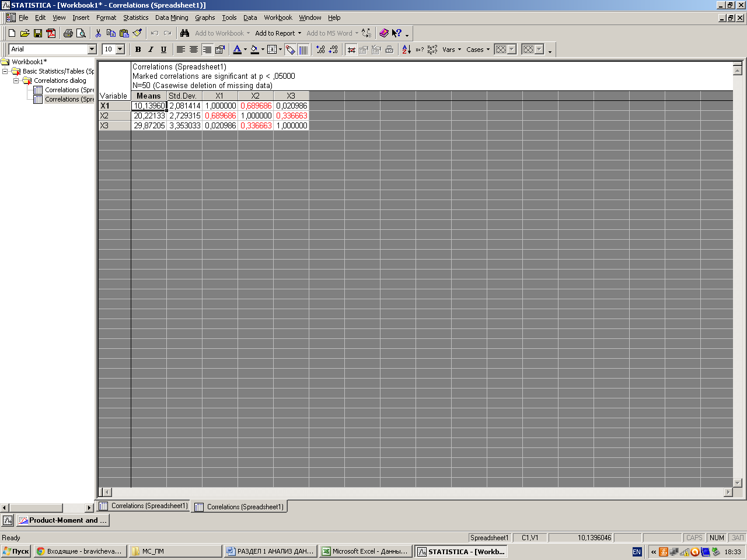Open the Format menu

coord(106,17)
